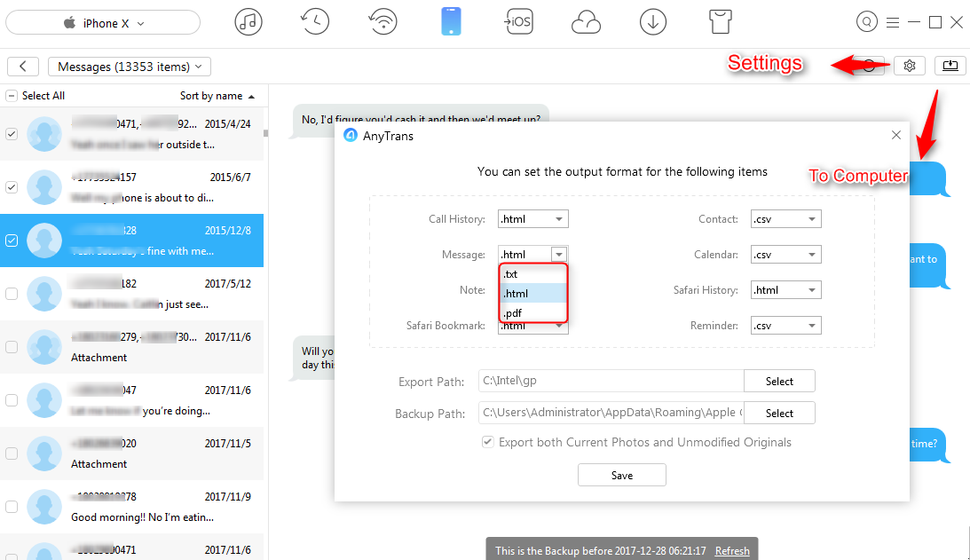Image resolution: width=970 pixels, height=560 pixels.
Task: Open the backup history clock icon
Action: pos(315,22)
